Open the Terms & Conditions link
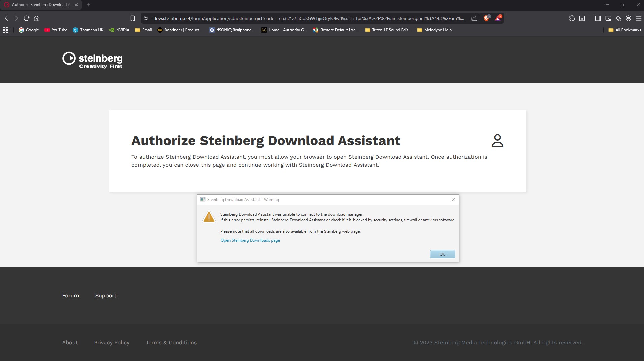This screenshot has width=644, height=361. click(x=171, y=342)
